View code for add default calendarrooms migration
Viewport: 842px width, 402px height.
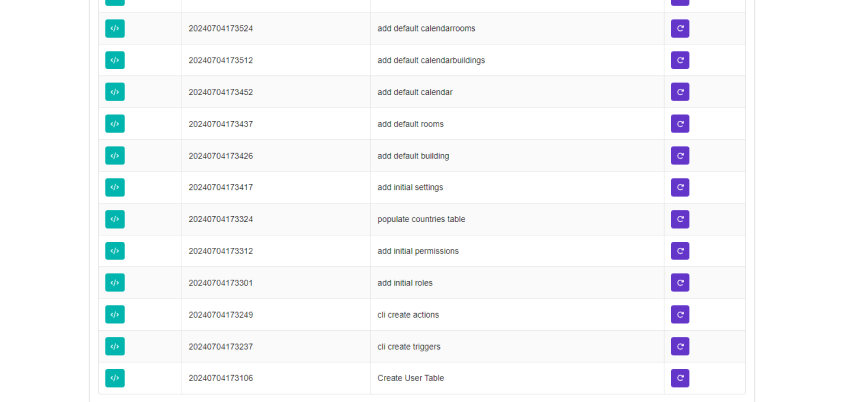115,28
